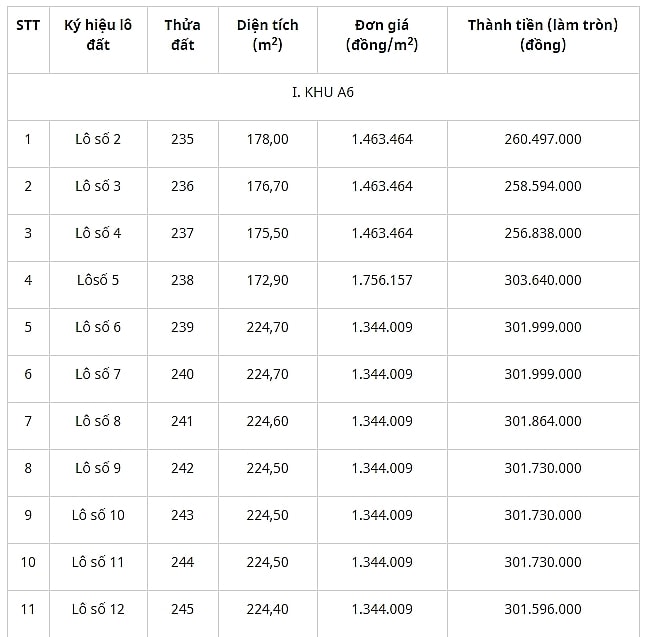The image size is (651, 637).
Task: Click the Lô số 5 cell
Action: click(x=98, y=280)
